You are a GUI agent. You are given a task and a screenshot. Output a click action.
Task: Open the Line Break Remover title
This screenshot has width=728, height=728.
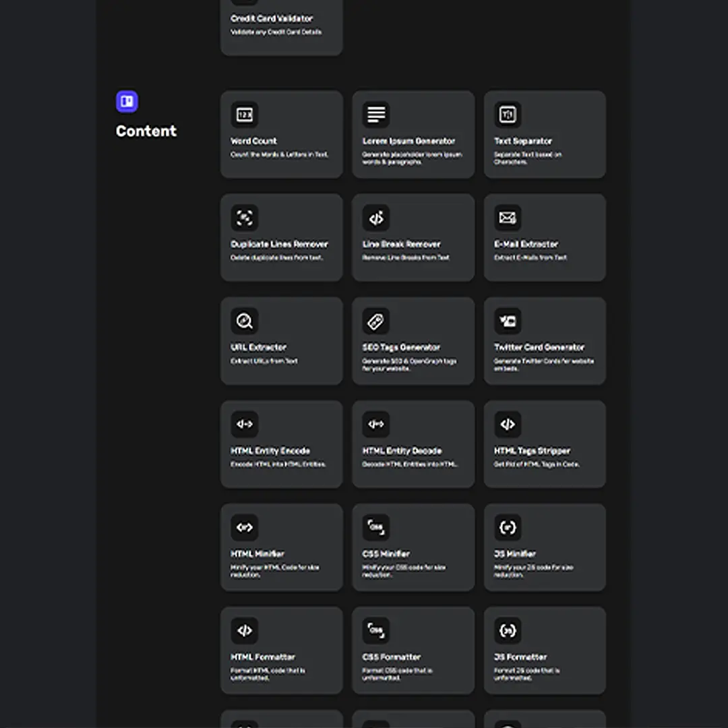(x=401, y=244)
